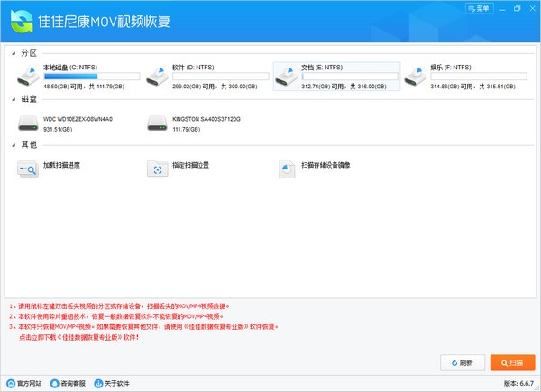541x392 pixels.
Task: Contact support via 咨询客服
Action: [x=68, y=384]
